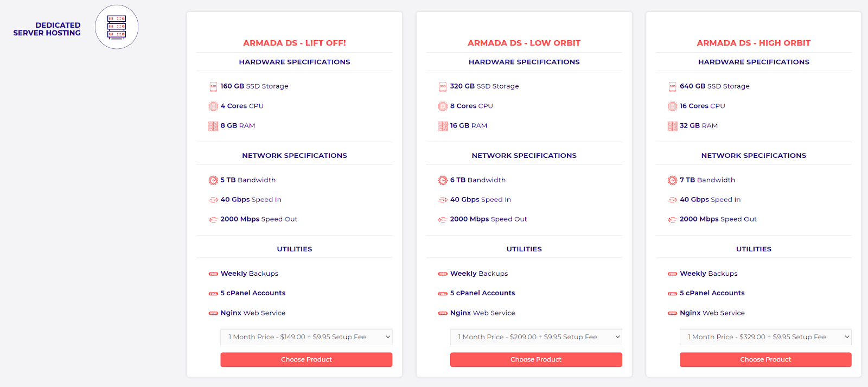Click the FREE badge next to Weekly Backups, Lift Off

pos(213,274)
